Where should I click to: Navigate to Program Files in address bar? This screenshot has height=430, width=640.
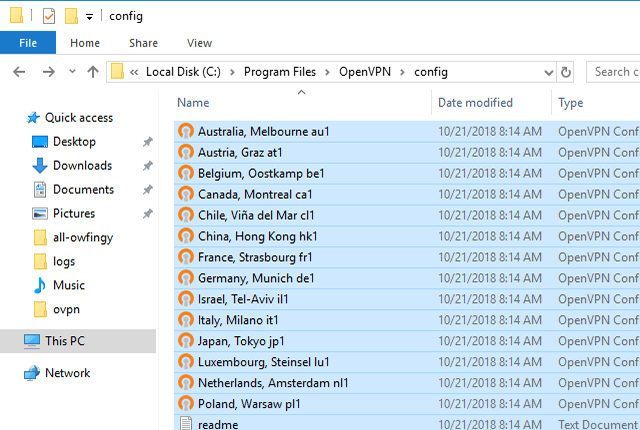click(280, 72)
